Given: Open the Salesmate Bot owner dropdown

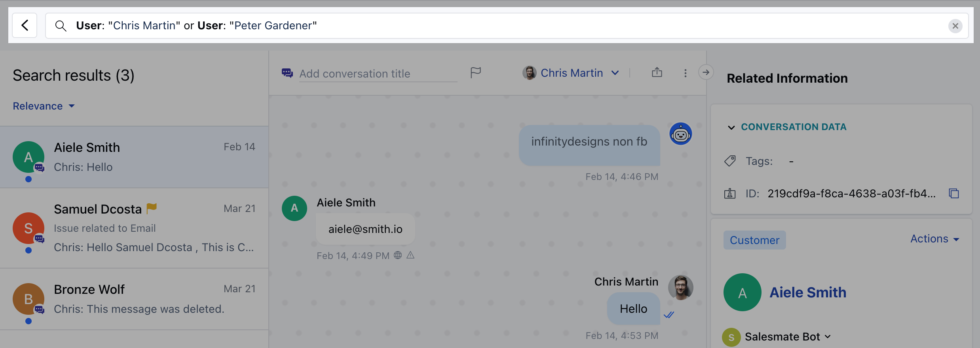Looking at the screenshot, I should coord(788,337).
